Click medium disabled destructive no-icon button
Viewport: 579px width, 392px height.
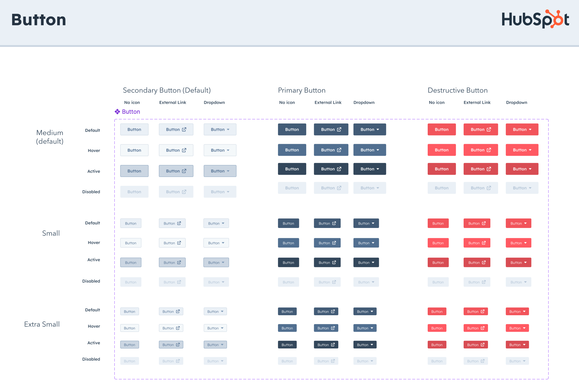[x=442, y=188]
